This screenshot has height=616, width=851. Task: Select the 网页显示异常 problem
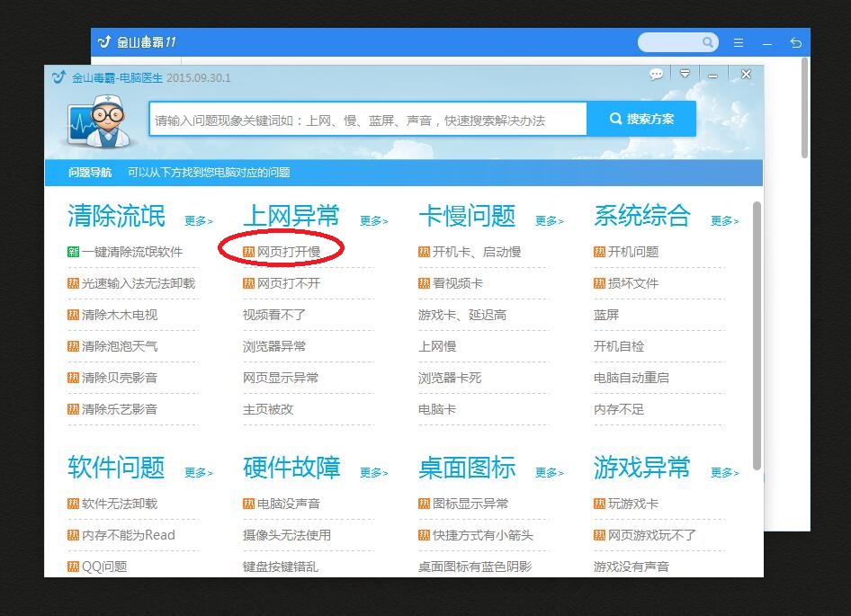click(281, 378)
